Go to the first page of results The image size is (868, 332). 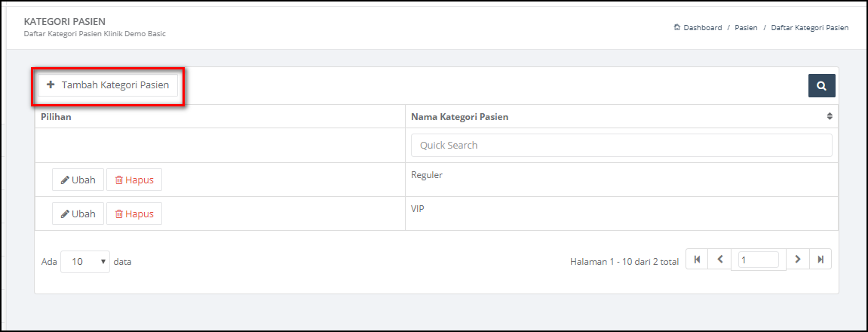pos(697,259)
